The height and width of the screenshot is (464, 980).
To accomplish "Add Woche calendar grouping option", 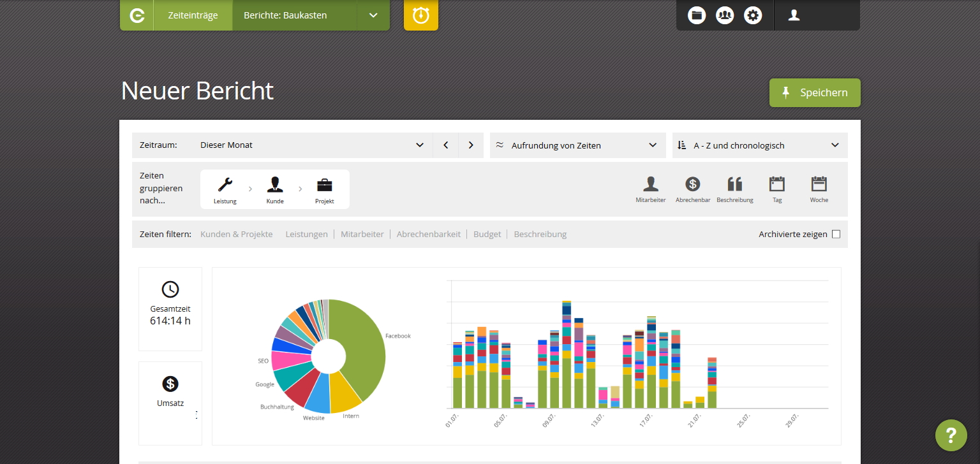I will [819, 189].
